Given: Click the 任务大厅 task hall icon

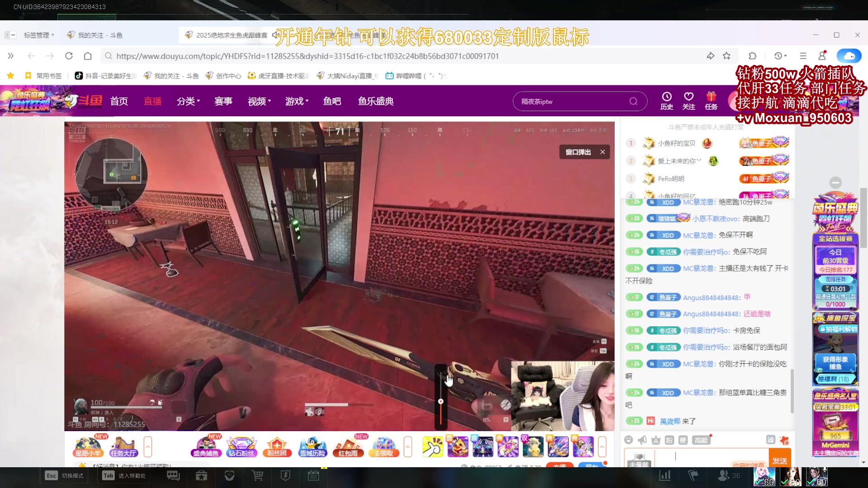Looking at the screenshot, I should [123, 446].
